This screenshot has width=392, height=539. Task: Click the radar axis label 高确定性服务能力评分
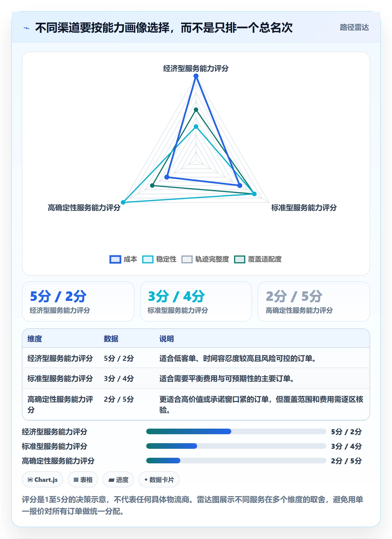pos(84,208)
